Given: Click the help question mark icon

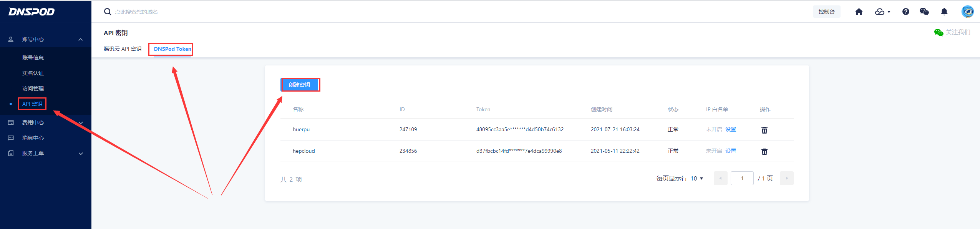Looking at the screenshot, I should coord(905,12).
